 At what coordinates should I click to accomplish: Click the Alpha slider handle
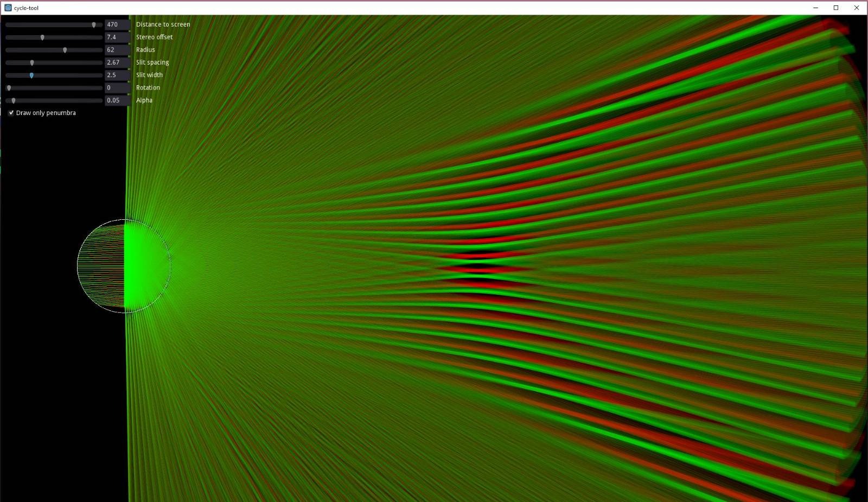pos(14,100)
